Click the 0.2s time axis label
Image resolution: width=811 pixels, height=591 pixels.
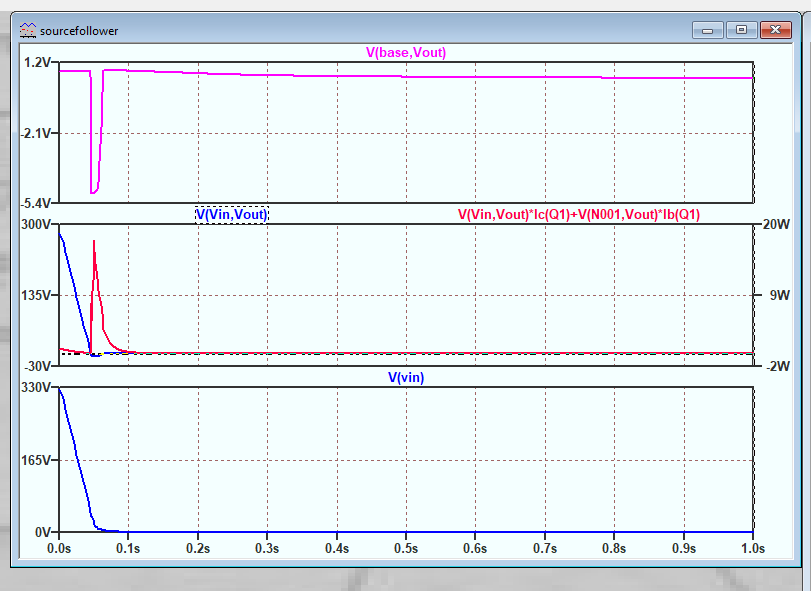(198, 549)
